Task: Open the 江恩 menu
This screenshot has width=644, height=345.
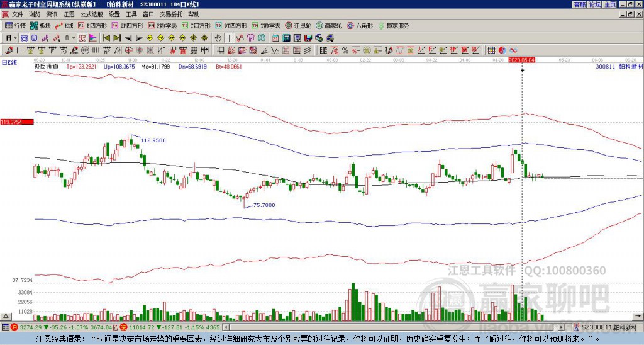Action: (x=69, y=14)
